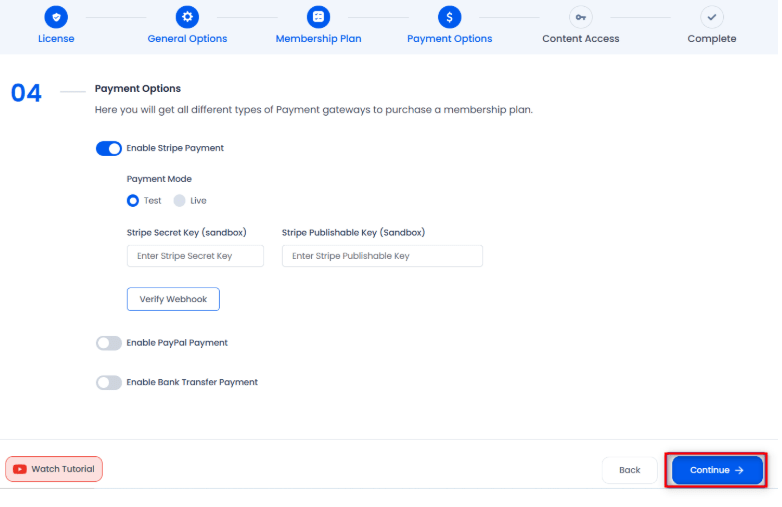Select the Test payment mode radio
782x507 pixels.
(133, 200)
